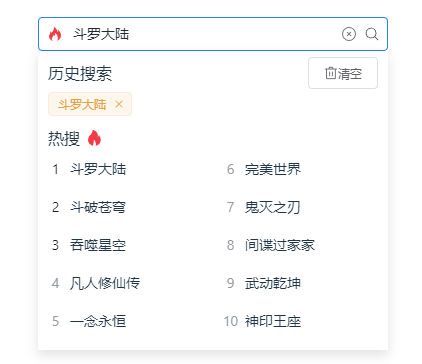Viewport: 422px width, 364px height.
Task: Click the 历史搜索 heading
Action: click(80, 73)
